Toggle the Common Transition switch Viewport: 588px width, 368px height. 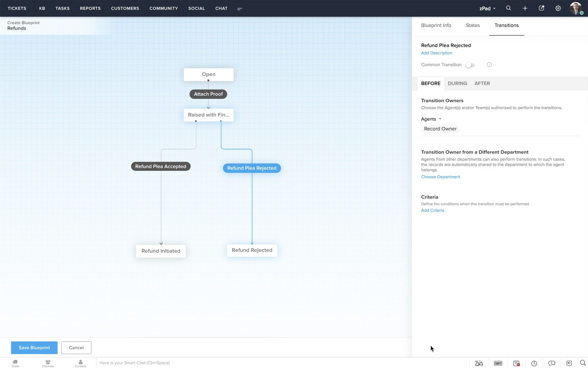coord(470,65)
